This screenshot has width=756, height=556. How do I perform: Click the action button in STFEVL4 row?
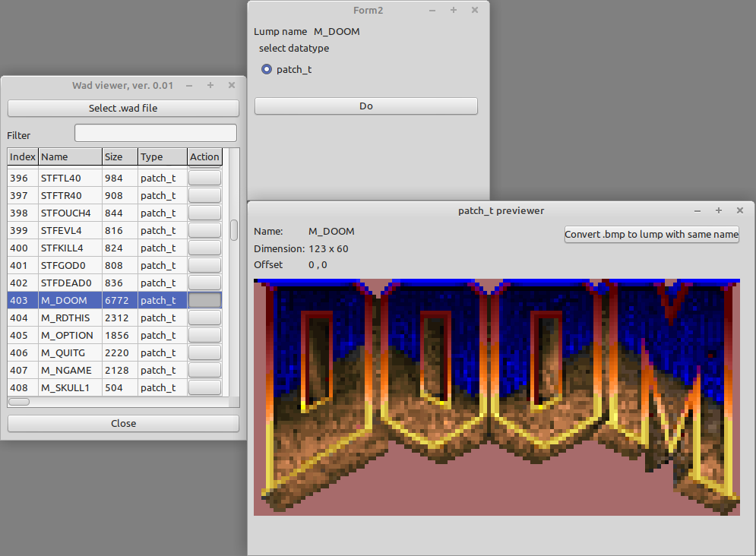coord(204,230)
